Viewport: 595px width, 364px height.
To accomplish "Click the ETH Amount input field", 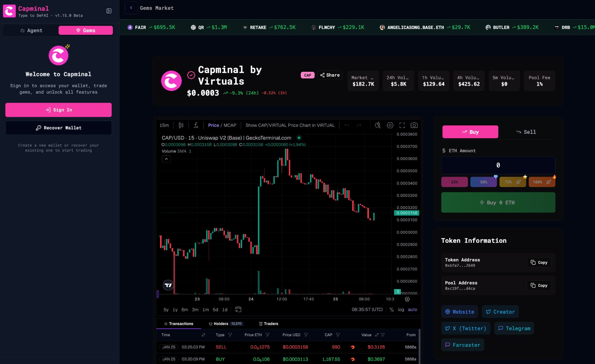I will (498, 165).
